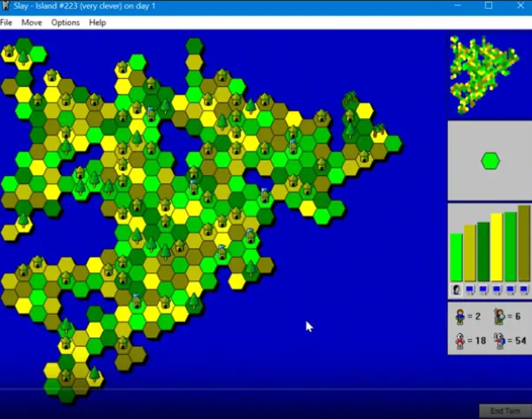Viewport: 532px width, 419px height.
Task: Click the palm trees on the far-east yellow hex
Action: click(379, 131)
